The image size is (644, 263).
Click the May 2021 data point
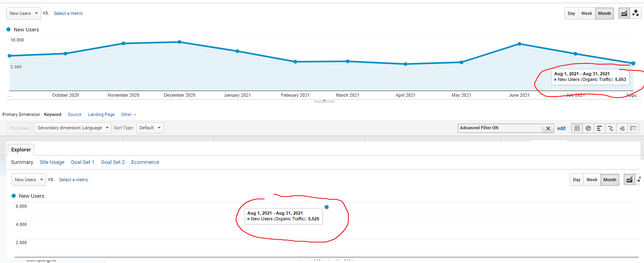[461, 62]
